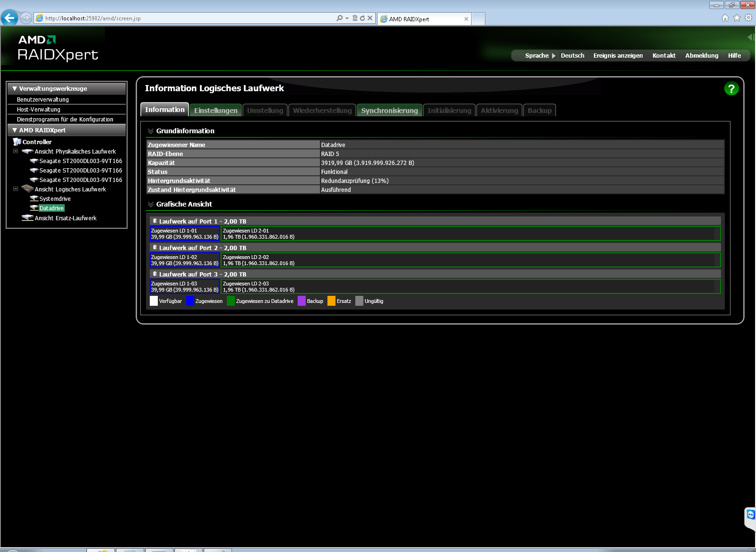756x552 pixels.
Task: Open the Umstellung tab
Action: pos(265,110)
